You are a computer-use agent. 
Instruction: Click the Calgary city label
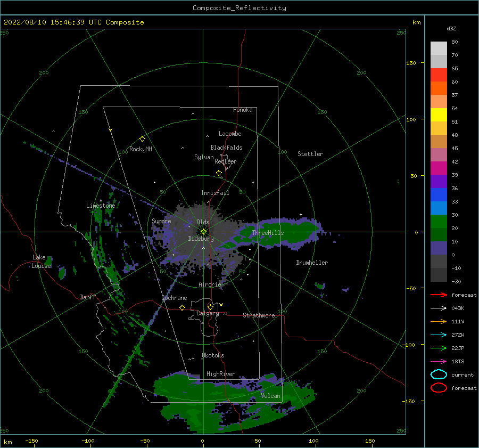[208, 313]
